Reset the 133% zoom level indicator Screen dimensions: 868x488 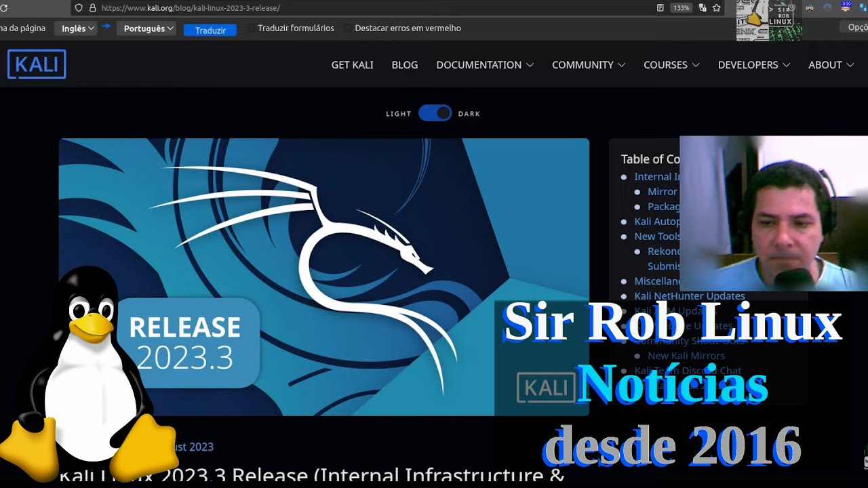(x=681, y=8)
